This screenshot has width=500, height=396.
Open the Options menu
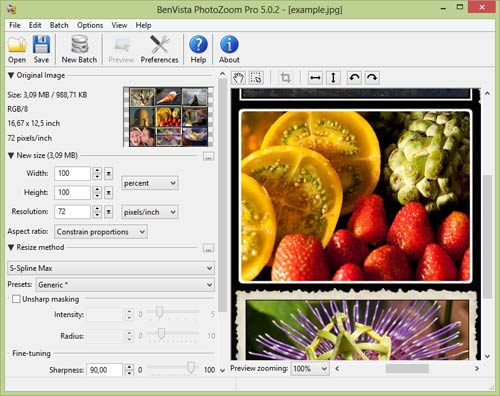[x=90, y=25]
